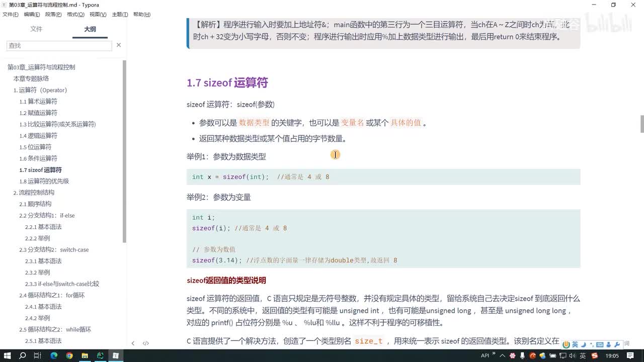Open the network tray icon
Screen dimensions: 644x362
(x=562, y=355)
